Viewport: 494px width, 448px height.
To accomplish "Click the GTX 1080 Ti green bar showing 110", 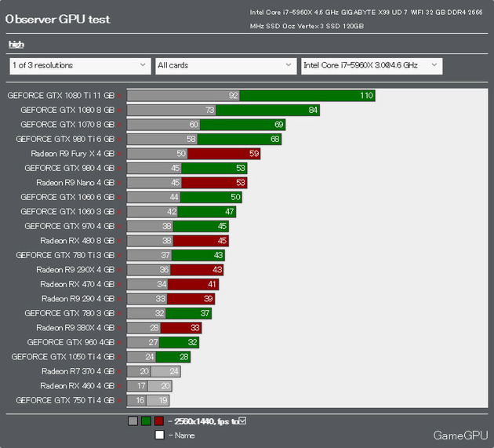I will pos(307,96).
